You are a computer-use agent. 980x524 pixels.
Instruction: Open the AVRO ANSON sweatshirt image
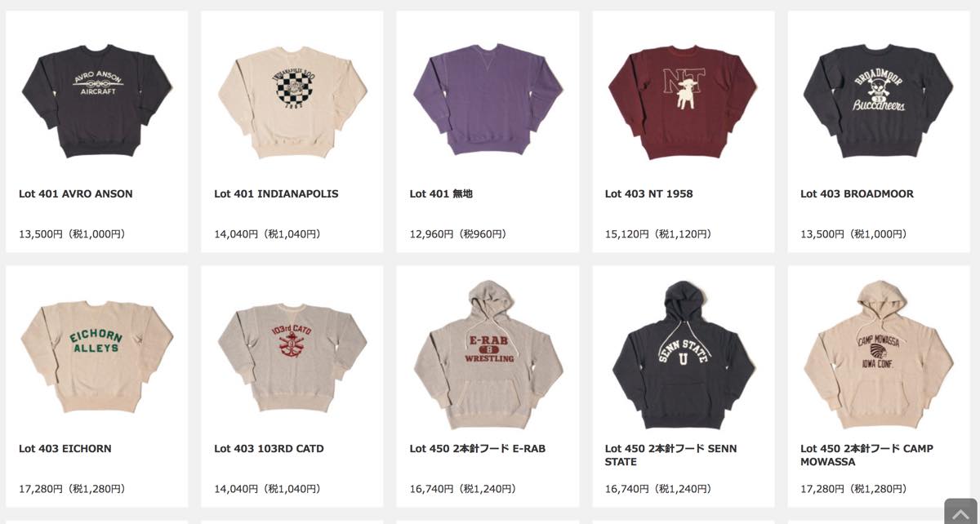96,100
